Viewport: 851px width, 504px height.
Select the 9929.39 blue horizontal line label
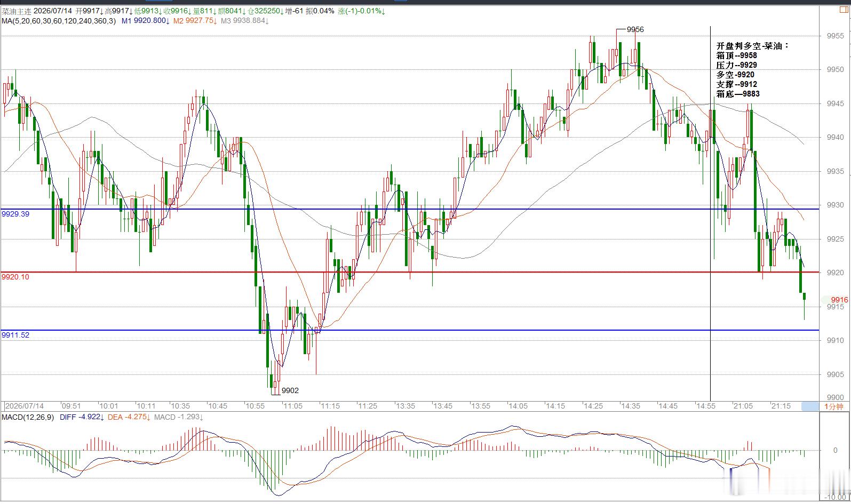[15, 214]
